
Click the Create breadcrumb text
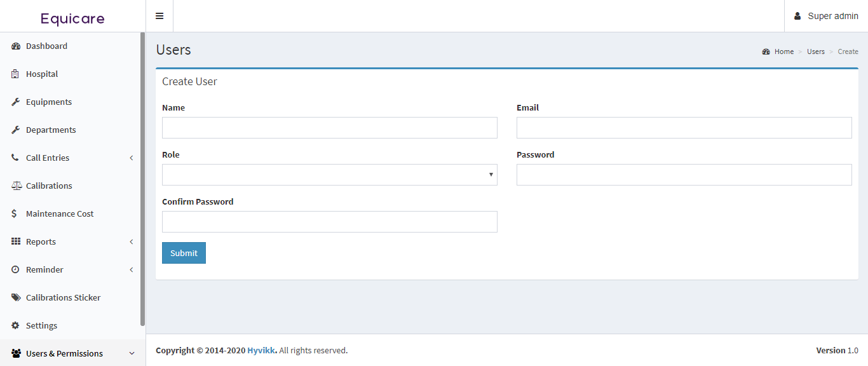[848, 51]
